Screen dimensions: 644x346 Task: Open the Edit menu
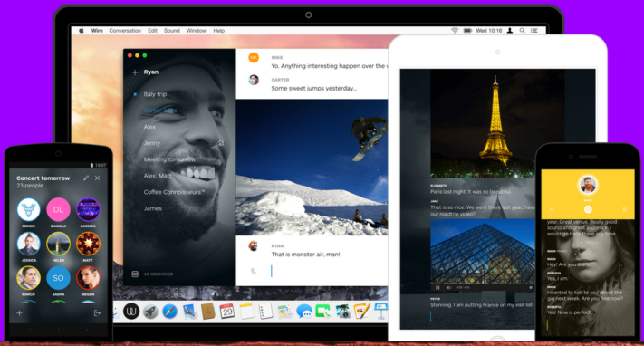(x=152, y=31)
